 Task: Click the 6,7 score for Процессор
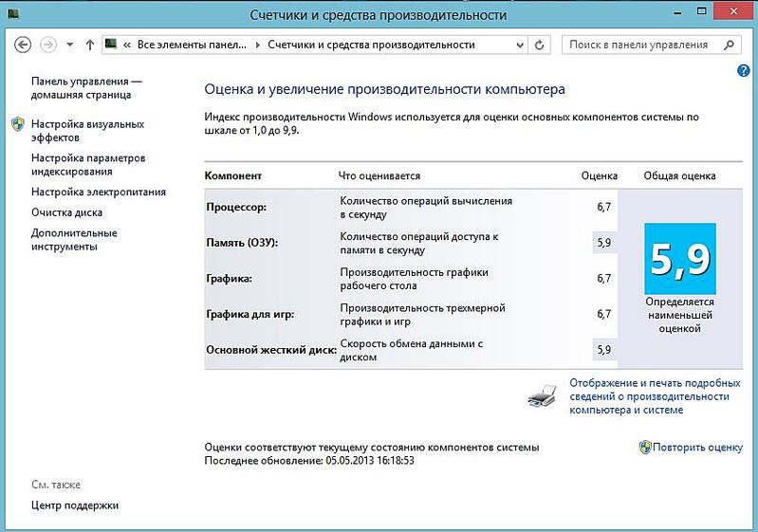click(x=603, y=208)
